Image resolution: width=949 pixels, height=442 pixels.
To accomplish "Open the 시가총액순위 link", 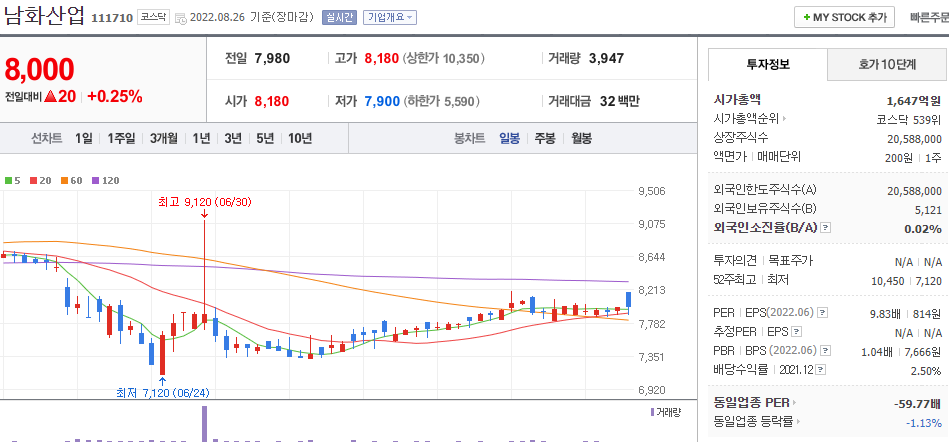I will tap(750, 119).
